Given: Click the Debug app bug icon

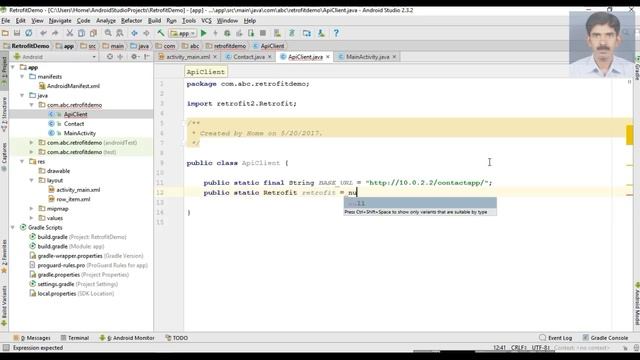Looking at the screenshot, I should click(227, 33).
